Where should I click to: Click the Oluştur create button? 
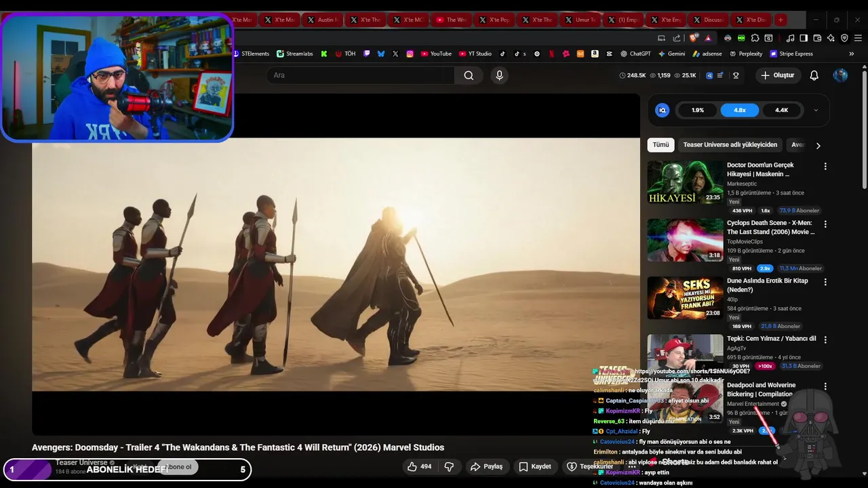pyautogui.click(x=777, y=75)
